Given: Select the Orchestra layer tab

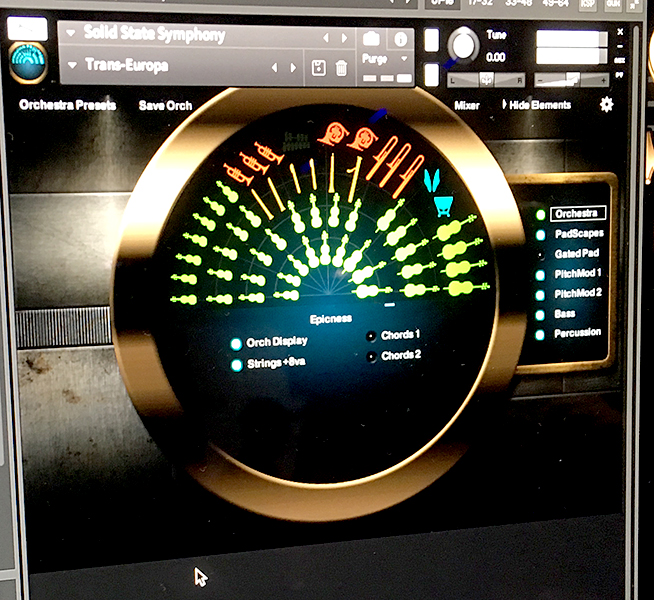Looking at the screenshot, I should (577, 213).
